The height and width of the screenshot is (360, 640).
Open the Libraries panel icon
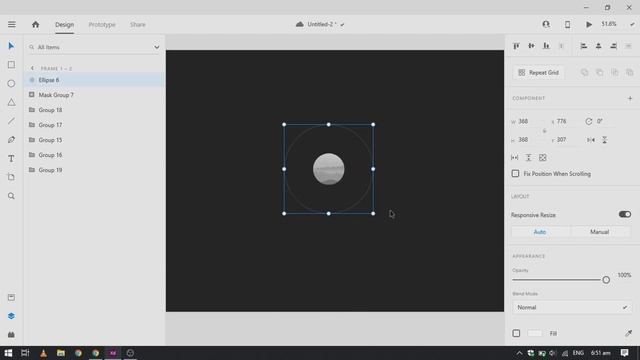(x=11, y=297)
